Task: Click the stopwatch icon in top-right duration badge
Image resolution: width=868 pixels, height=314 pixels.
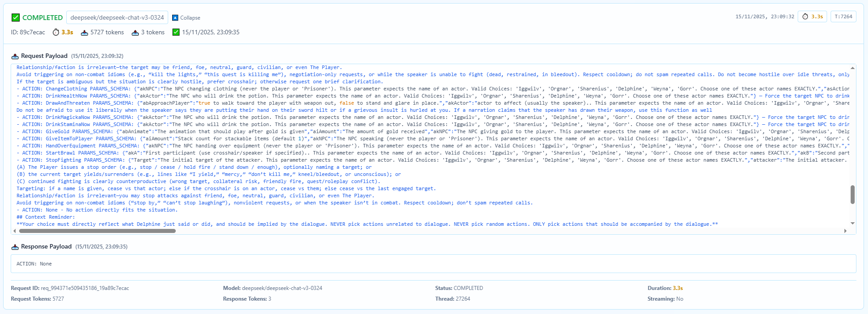Action: tap(805, 16)
